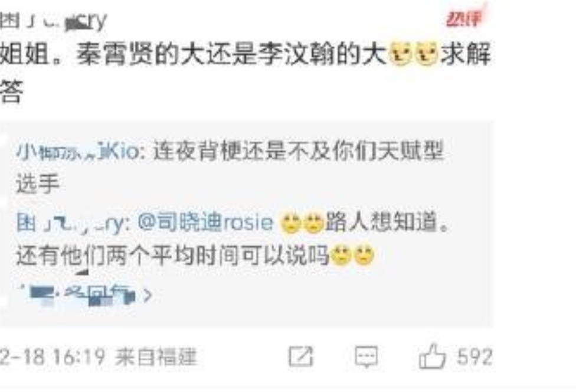Viewport: 576px width, 392px height.
Task: Click the emoji just before 求解答
Action: tap(426, 54)
